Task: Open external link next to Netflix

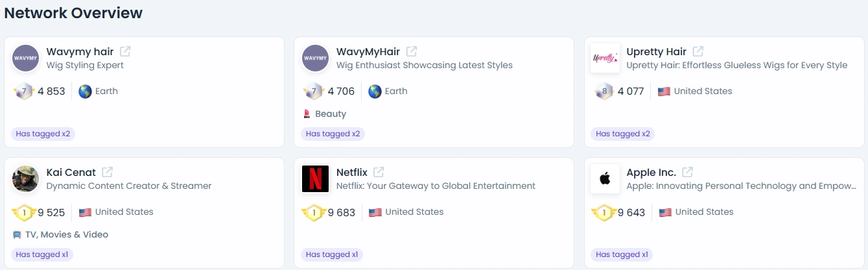Action: click(x=379, y=172)
